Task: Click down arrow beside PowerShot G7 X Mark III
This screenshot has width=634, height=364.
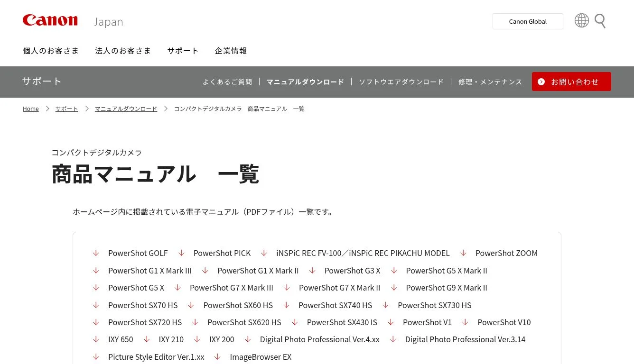Action: coord(177,288)
